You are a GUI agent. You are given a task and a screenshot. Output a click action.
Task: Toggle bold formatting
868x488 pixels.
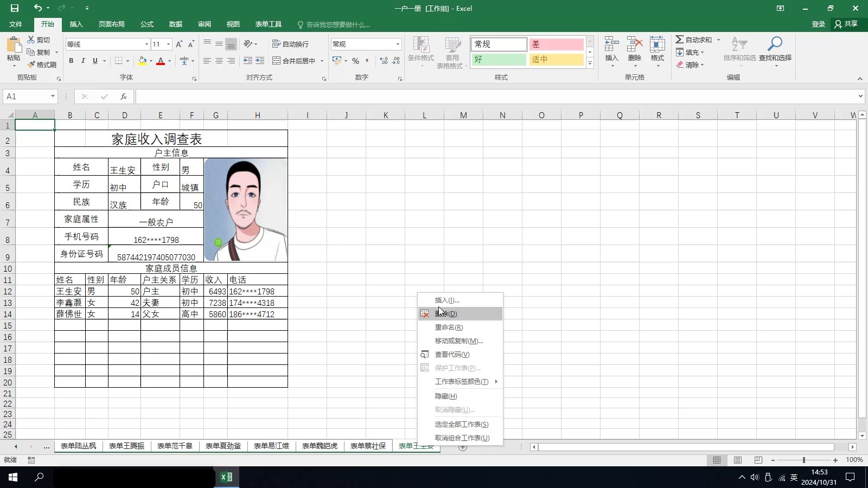coord(71,61)
